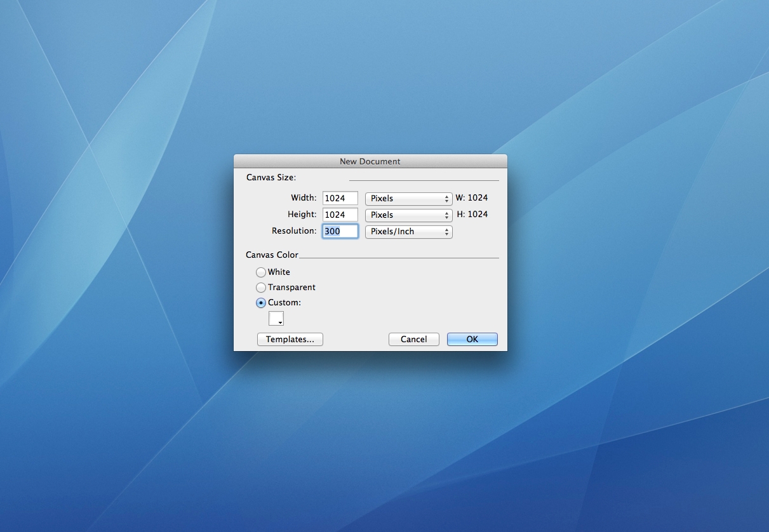
Task: Select the Custom canvas color option
Action: pyautogui.click(x=261, y=303)
